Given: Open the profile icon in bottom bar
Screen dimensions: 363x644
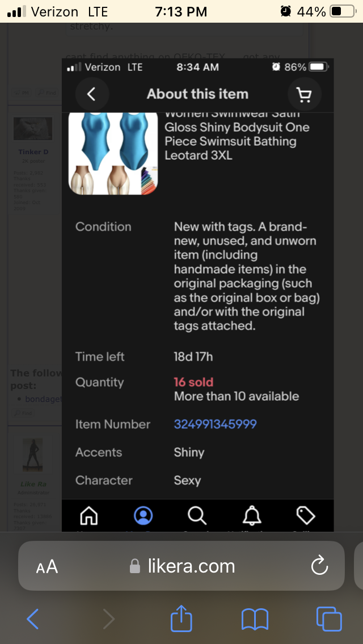Looking at the screenshot, I should 143,515.
